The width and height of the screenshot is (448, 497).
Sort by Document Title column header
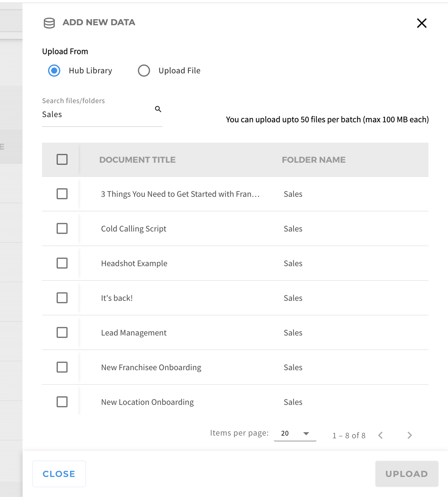pos(137,160)
